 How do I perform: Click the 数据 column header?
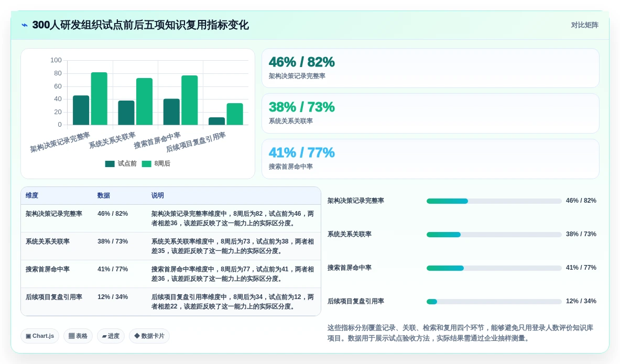click(x=104, y=196)
